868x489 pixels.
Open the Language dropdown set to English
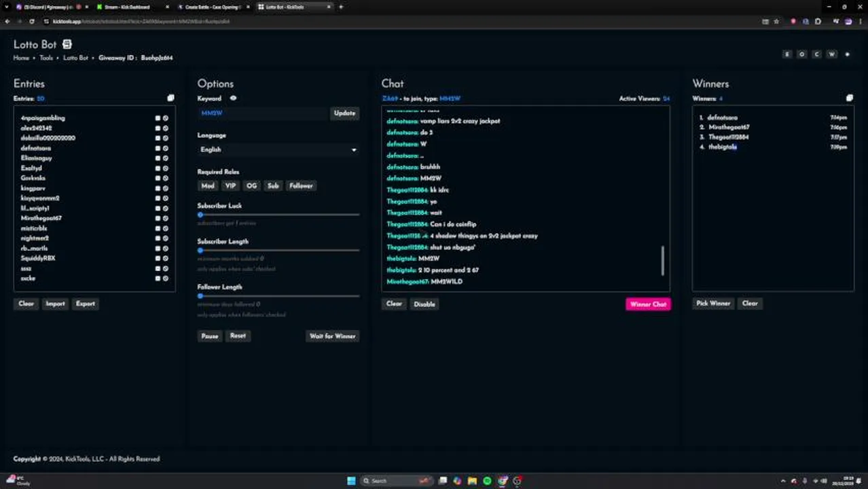point(278,149)
